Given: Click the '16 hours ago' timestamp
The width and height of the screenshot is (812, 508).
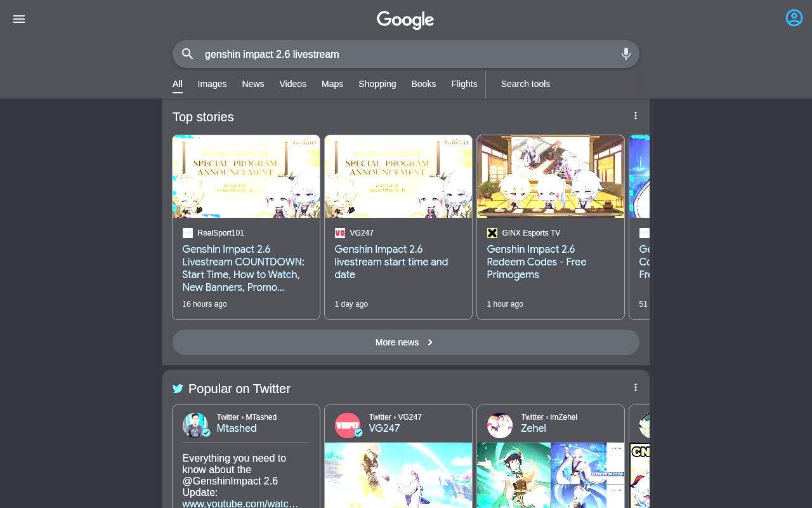Looking at the screenshot, I should [x=204, y=304].
